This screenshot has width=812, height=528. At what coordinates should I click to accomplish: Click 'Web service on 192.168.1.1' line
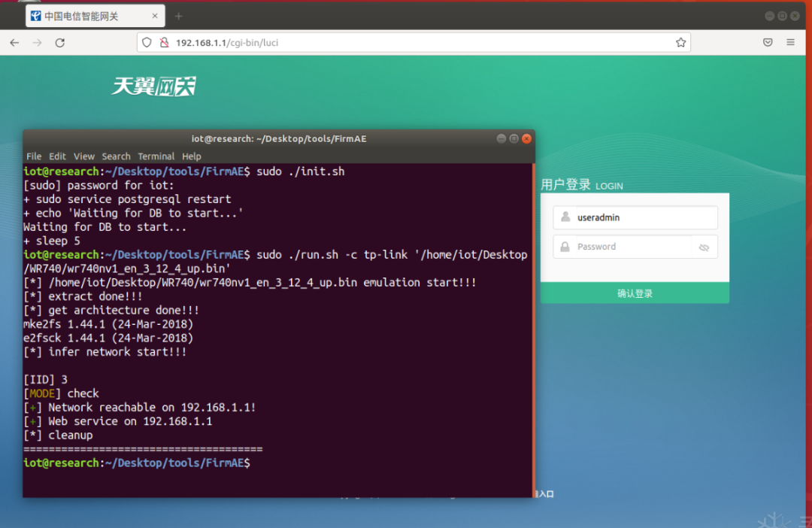click(x=118, y=421)
